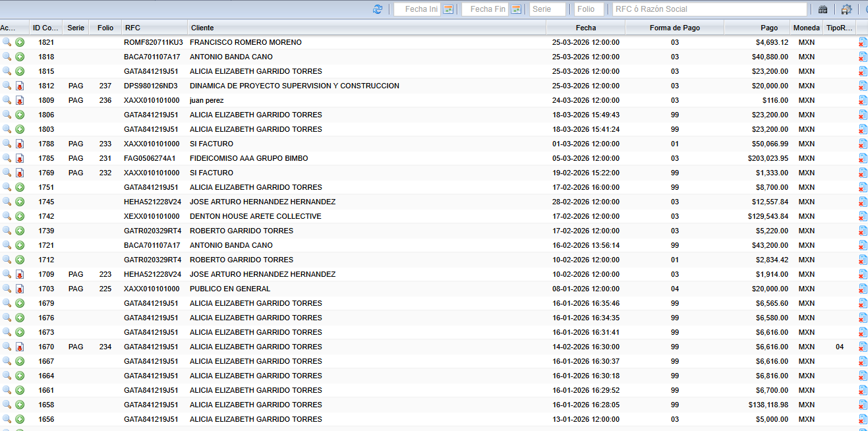Viewport: 868px width, 431px height.
Task: Click the binoculars search icon
Action: click(823, 9)
